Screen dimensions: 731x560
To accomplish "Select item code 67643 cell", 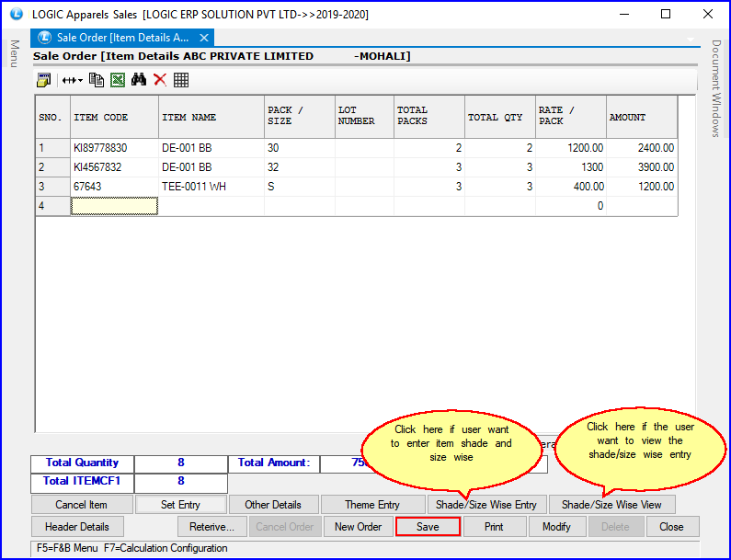I will (x=114, y=187).
